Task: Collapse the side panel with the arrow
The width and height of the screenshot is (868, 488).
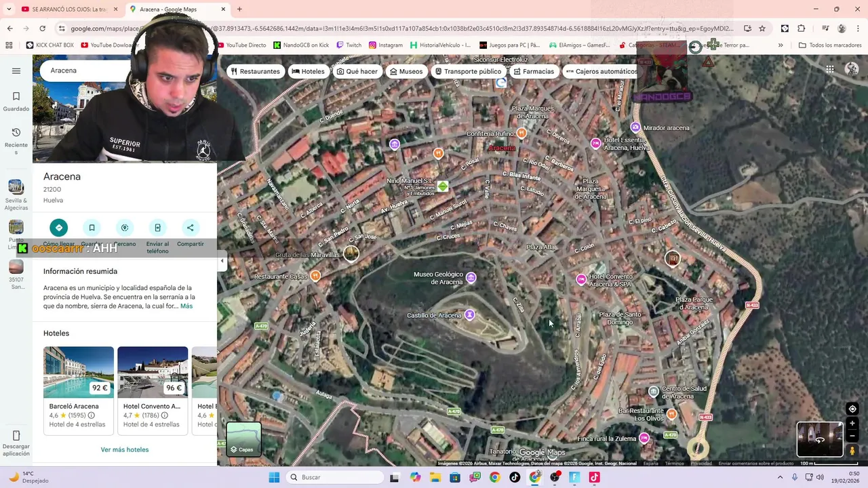Action: 222,261
